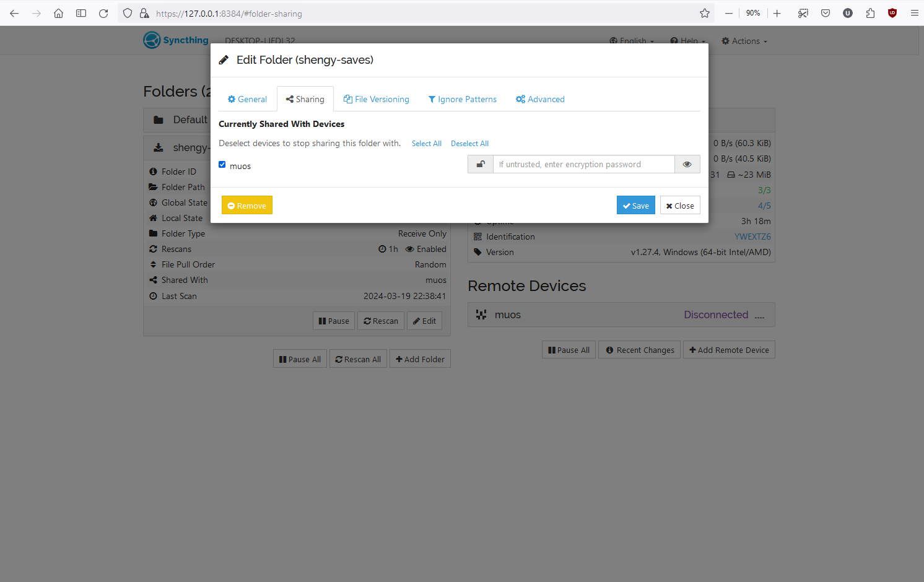Toggle the browser sidebar icon
The width and height of the screenshot is (924, 582).
point(81,13)
